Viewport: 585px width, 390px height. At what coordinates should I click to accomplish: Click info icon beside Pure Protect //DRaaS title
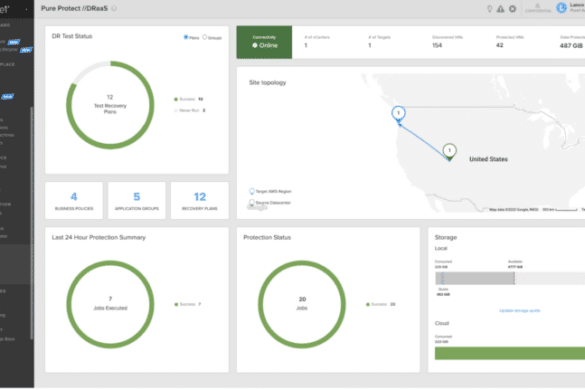coord(114,8)
